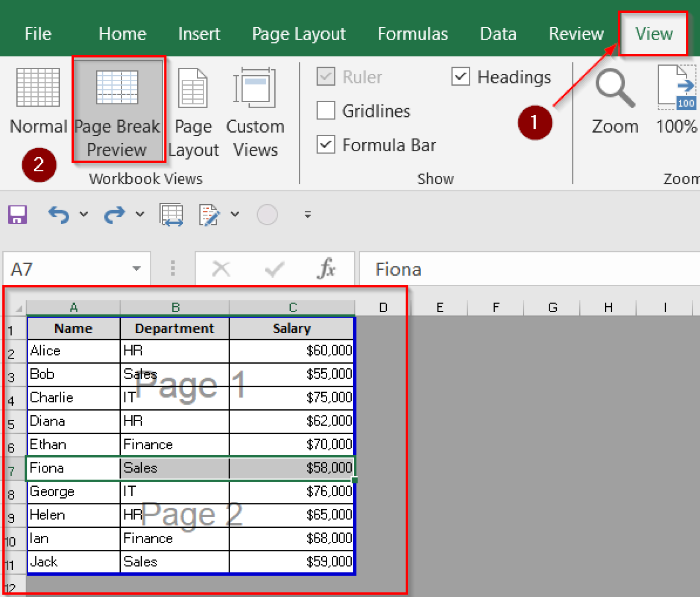Select the cell containing Fiona
700x597 pixels.
click(x=73, y=468)
